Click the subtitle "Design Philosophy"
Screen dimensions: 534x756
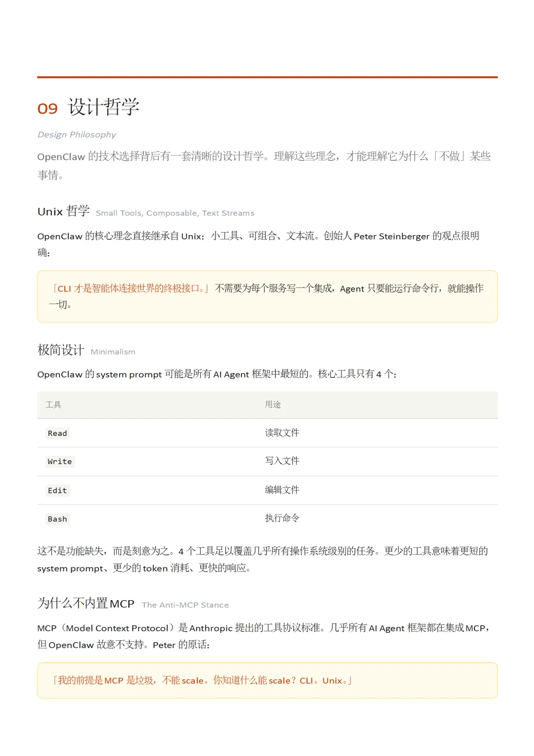[x=77, y=135]
